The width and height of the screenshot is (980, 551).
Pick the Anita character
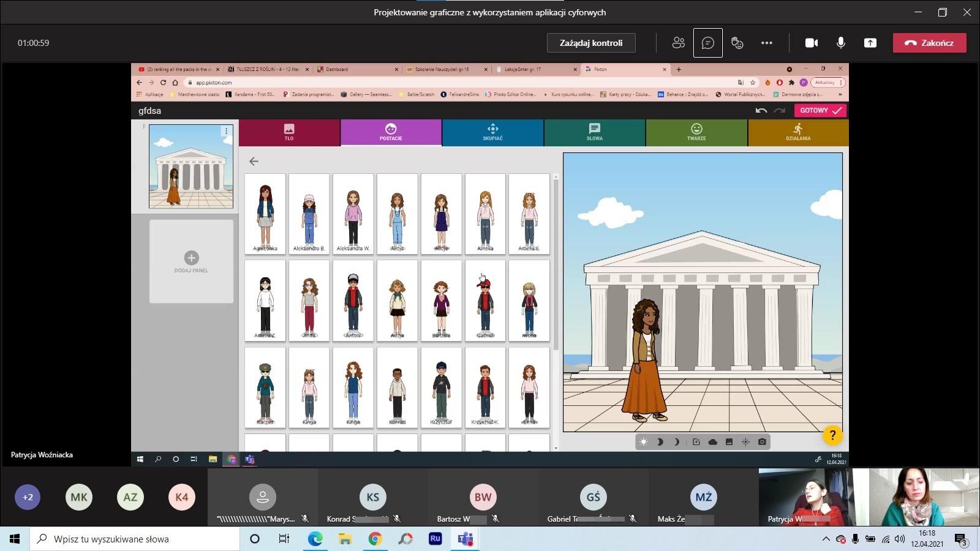click(309, 301)
